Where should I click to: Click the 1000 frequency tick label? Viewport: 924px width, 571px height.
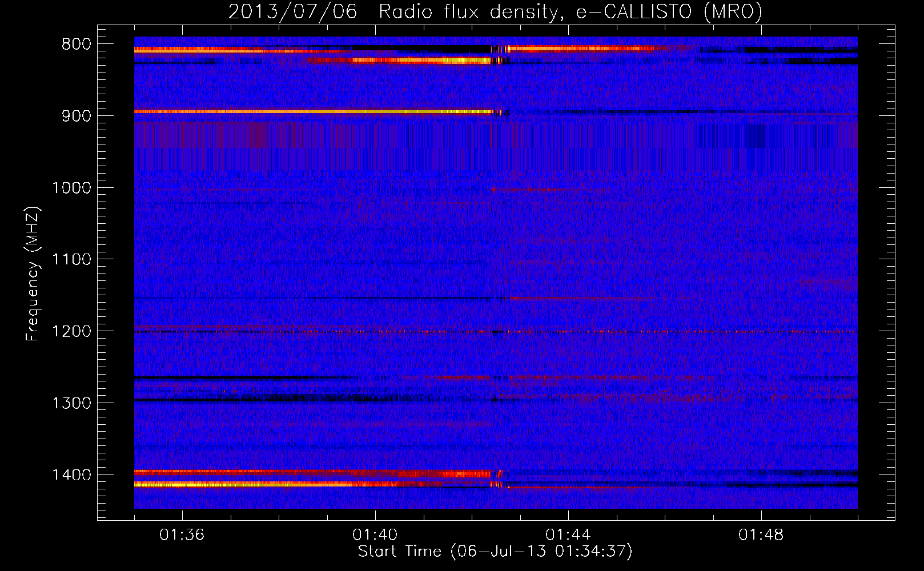point(71,188)
